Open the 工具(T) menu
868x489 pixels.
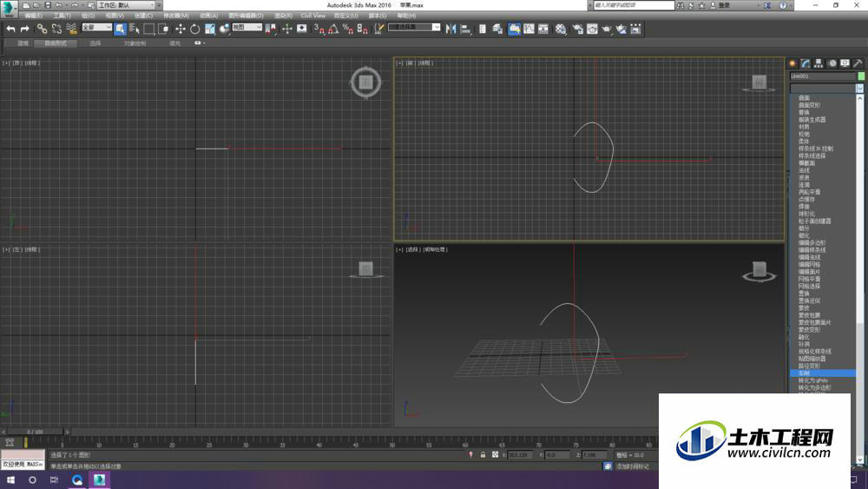[62, 16]
